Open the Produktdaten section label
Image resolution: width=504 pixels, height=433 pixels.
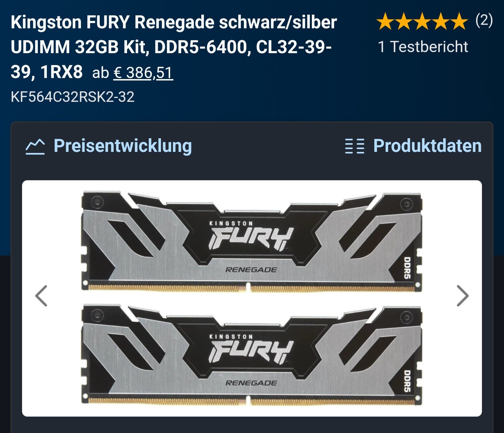coord(427,146)
